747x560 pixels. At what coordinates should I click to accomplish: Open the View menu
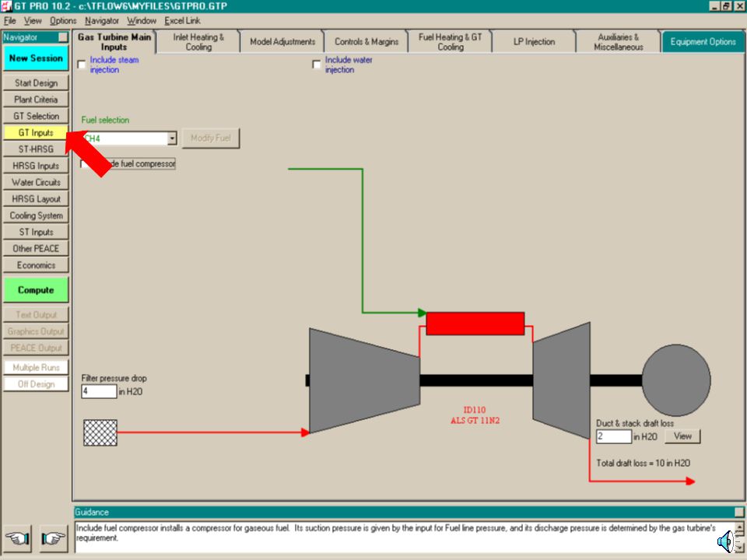33,20
